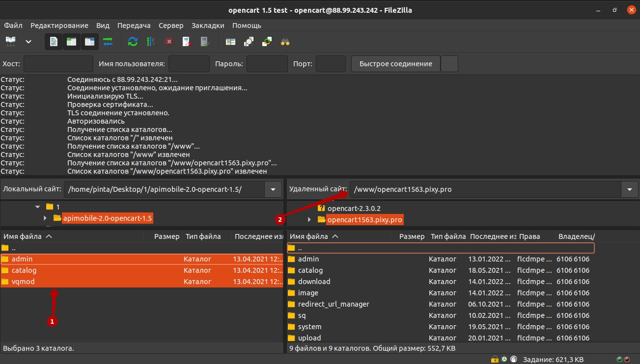This screenshot has height=364, width=640.
Task: Click the disconnect from server icon
Action: (187, 42)
